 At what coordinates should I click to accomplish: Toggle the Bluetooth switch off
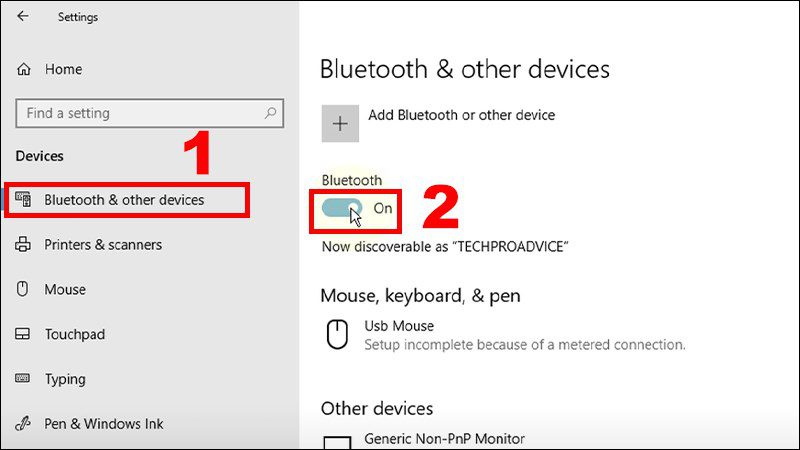343,208
